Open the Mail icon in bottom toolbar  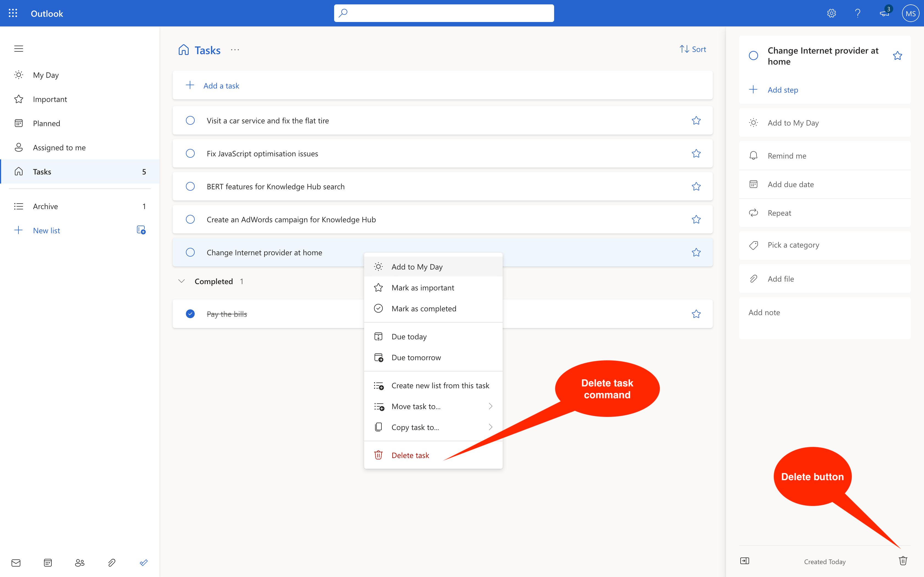click(16, 562)
